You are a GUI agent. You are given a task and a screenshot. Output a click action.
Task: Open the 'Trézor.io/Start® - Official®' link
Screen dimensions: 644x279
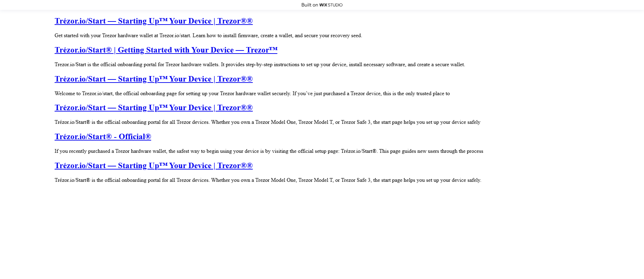(x=103, y=137)
